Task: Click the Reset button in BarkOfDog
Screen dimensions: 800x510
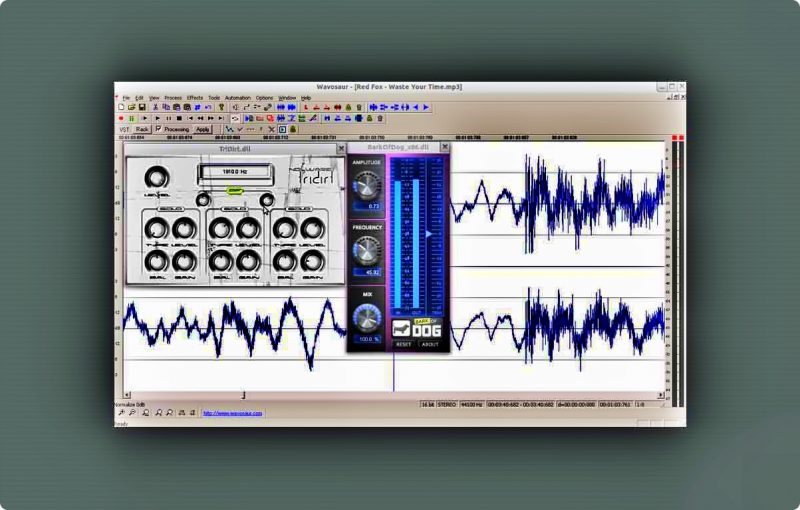Action: click(x=404, y=344)
